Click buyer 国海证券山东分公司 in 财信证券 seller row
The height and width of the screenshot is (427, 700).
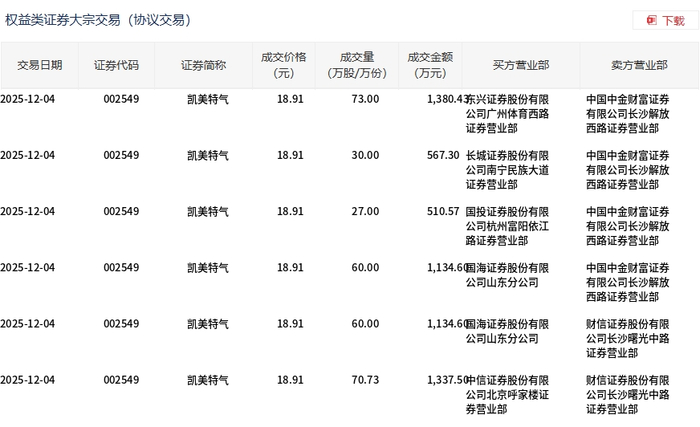(507, 331)
